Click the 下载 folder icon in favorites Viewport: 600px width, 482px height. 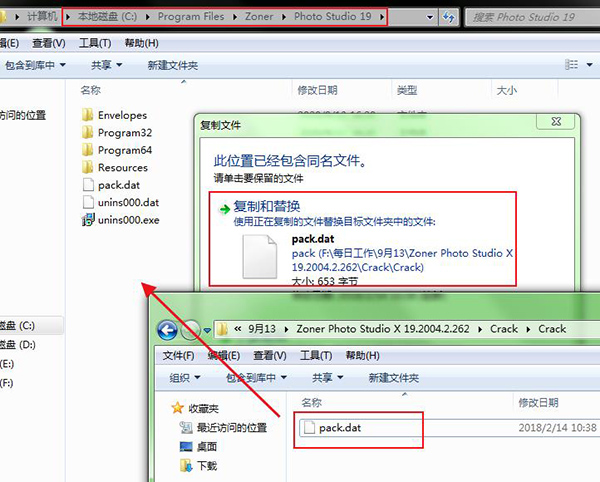coord(186,466)
